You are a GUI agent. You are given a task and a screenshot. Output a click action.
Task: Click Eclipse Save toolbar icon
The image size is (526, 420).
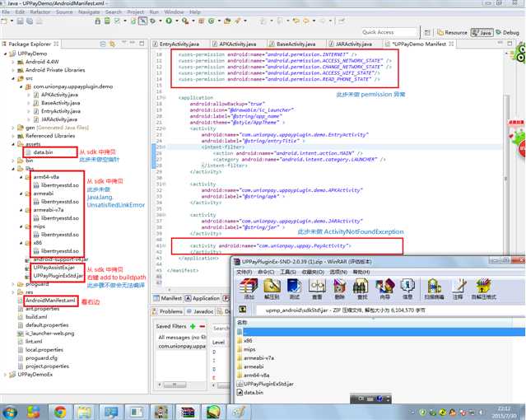coord(20,21)
